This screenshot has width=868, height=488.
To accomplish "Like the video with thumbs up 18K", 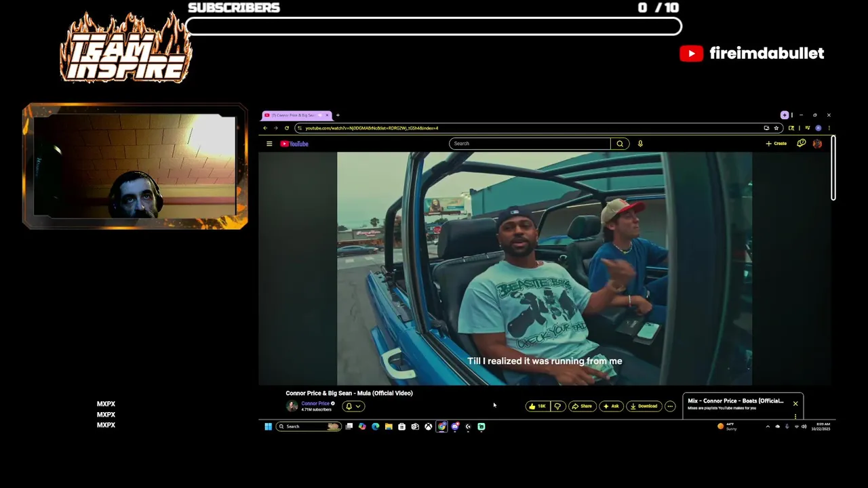I will pos(538,406).
